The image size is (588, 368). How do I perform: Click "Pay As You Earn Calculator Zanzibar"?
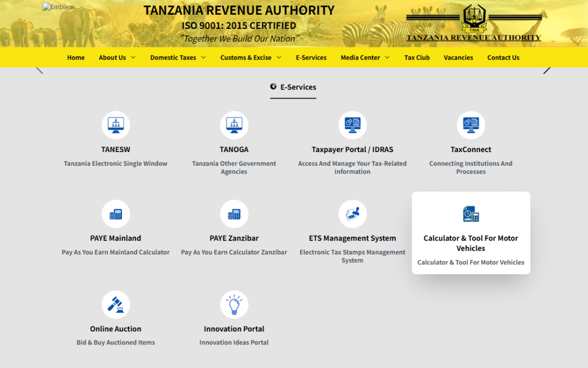(x=234, y=252)
